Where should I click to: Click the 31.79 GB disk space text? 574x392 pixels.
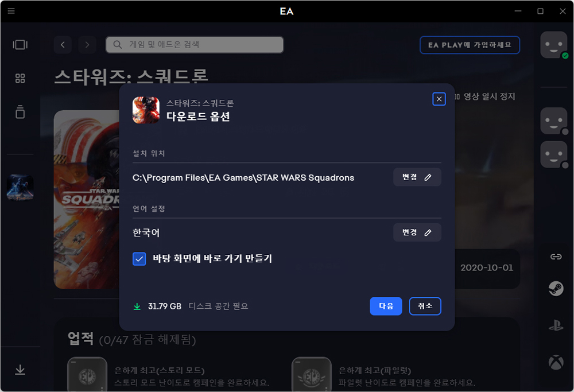[x=165, y=306]
